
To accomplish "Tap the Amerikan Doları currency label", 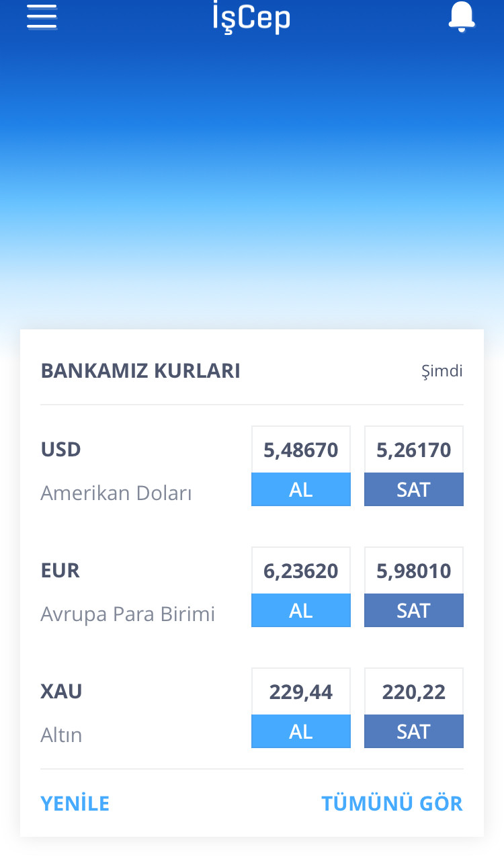I will [x=116, y=493].
